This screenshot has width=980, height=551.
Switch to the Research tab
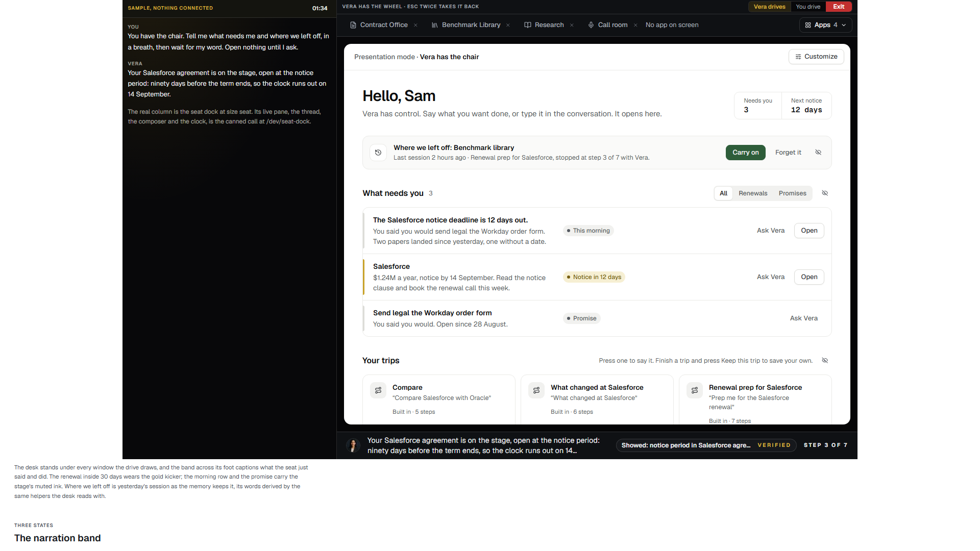(x=544, y=25)
